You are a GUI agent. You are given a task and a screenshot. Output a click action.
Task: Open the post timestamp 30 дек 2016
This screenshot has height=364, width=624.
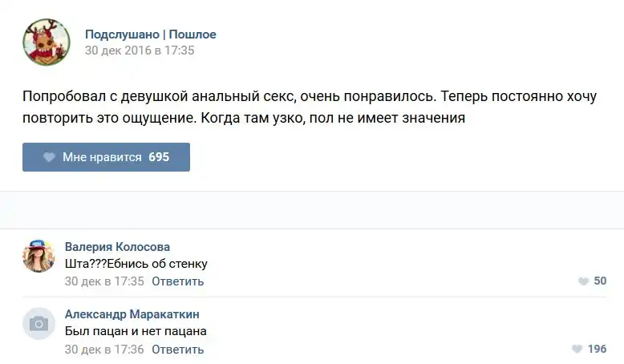[140, 51]
